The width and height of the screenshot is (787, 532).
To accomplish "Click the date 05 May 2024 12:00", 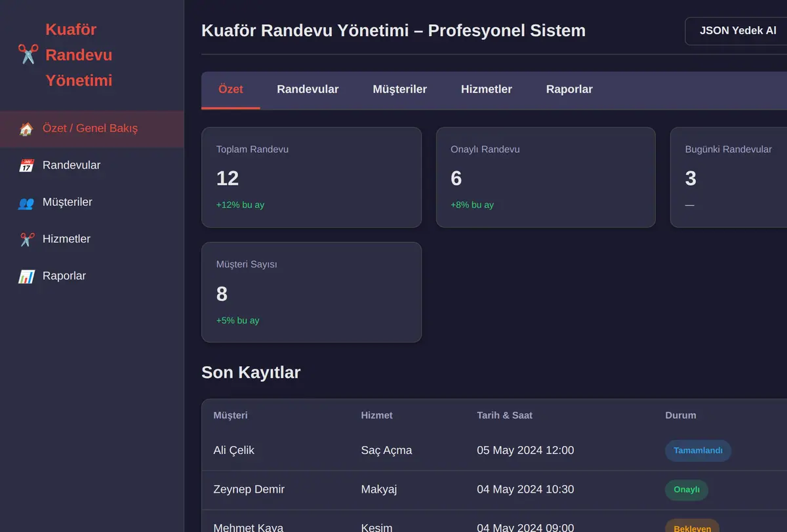I will [525, 451].
